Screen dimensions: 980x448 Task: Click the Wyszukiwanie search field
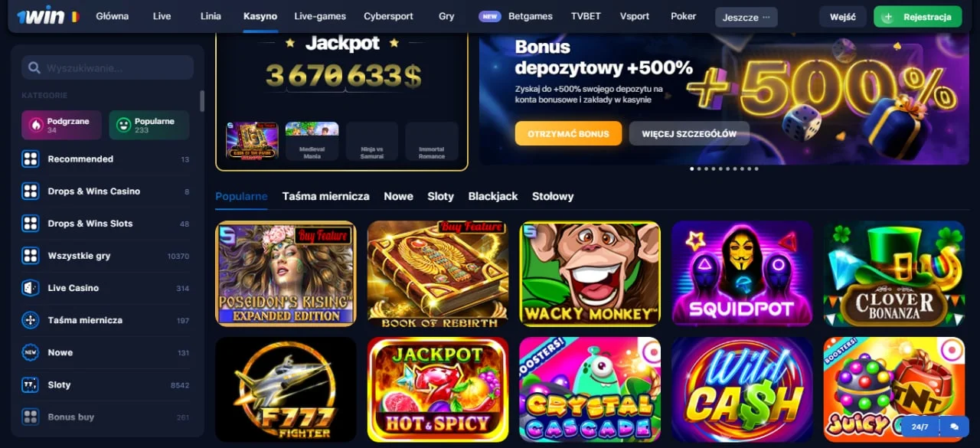[x=107, y=67]
